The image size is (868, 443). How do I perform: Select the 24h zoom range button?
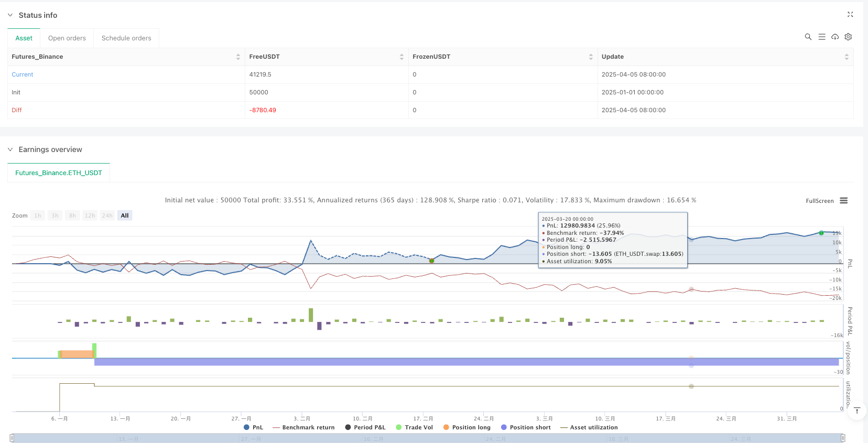107,215
